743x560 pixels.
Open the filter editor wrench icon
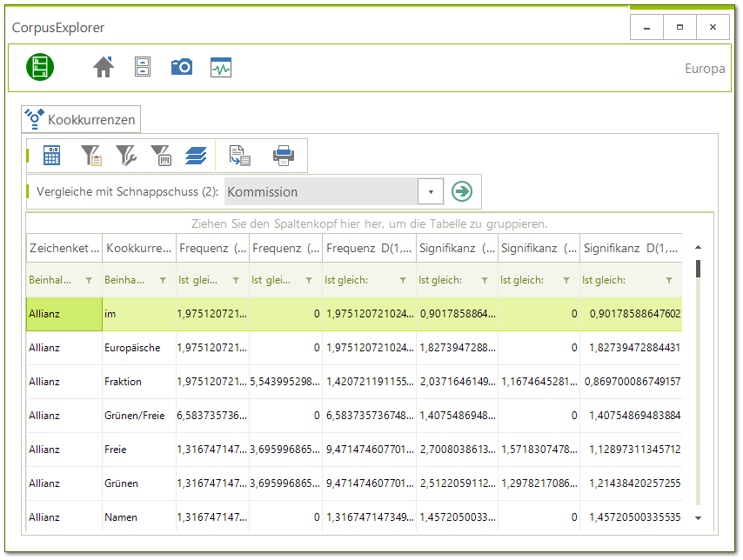click(x=126, y=156)
